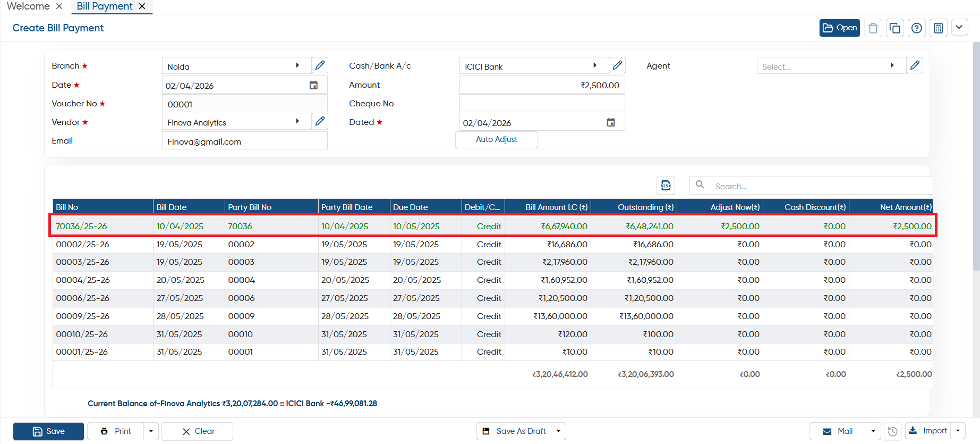This screenshot has width=980, height=444.
Task: Click the Auto Adjust button
Action: tap(497, 139)
